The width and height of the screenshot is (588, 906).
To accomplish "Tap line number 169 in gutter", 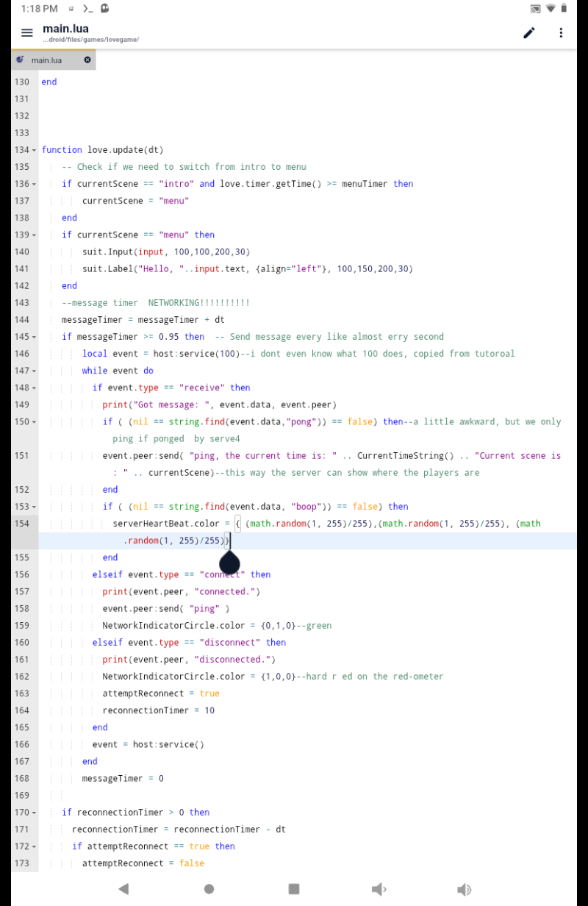I will 21,795.
